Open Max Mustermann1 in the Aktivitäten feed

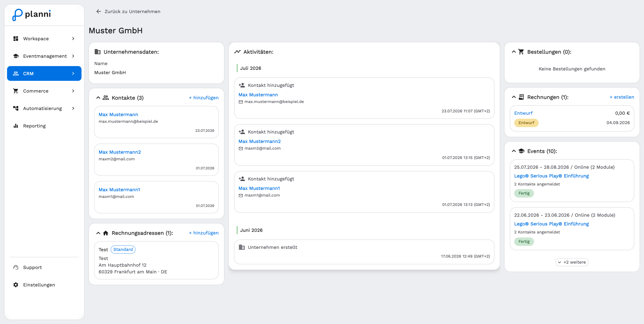259,188
